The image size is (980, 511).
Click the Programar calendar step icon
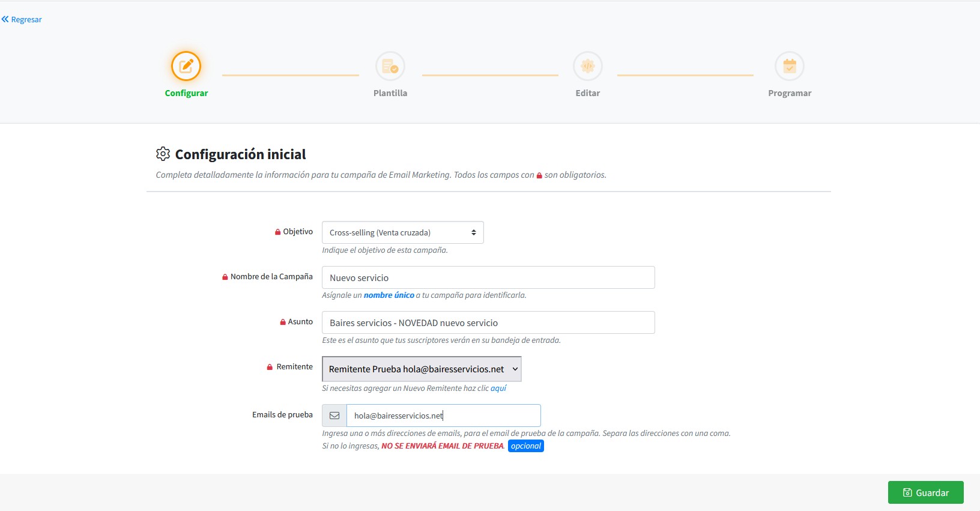click(790, 66)
